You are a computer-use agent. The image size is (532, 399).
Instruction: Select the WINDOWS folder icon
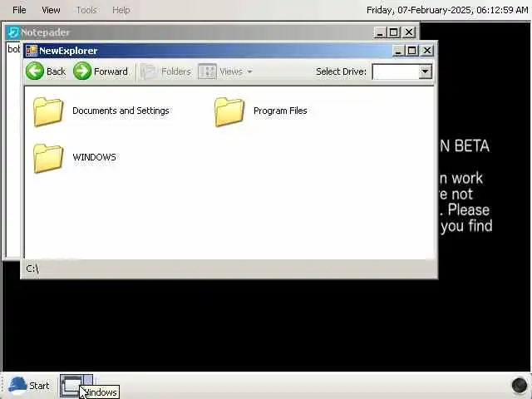(x=48, y=158)
